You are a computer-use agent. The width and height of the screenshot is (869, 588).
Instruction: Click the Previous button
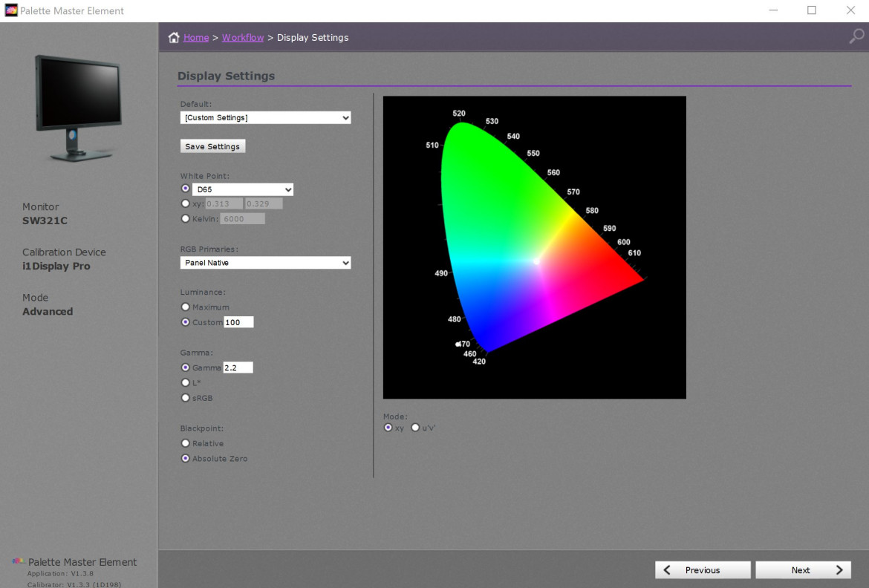click(x=703, y=569)
